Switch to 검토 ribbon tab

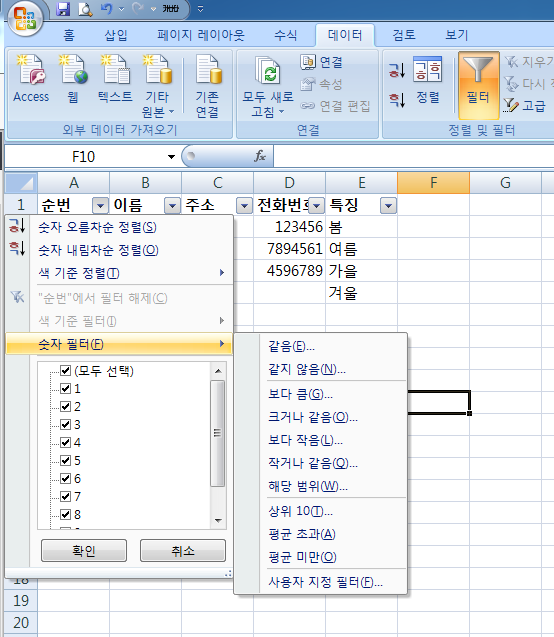click(404, 35)
